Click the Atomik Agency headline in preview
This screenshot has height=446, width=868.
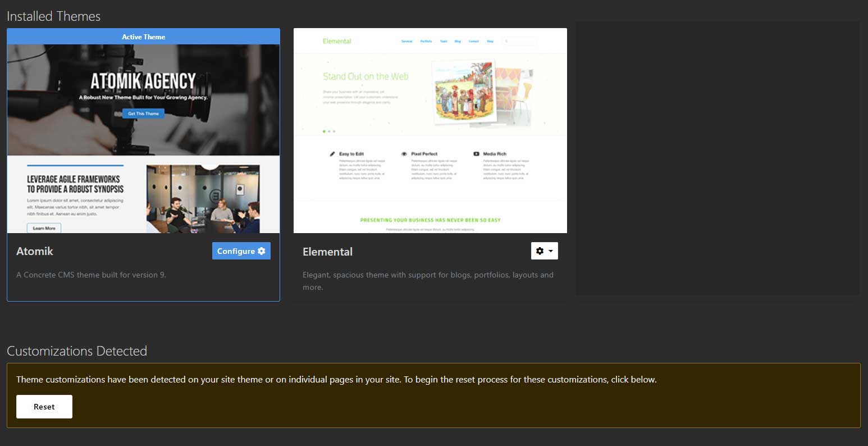(143, 81)
